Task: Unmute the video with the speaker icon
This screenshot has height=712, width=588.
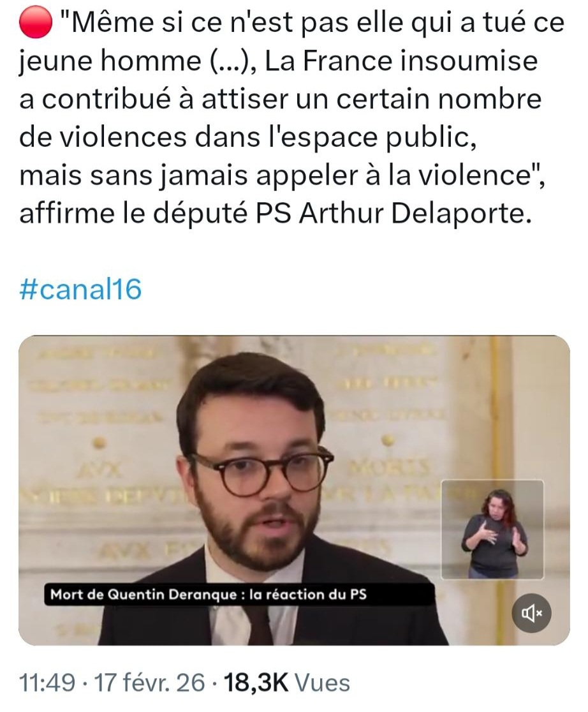Action: click(531, 614)
